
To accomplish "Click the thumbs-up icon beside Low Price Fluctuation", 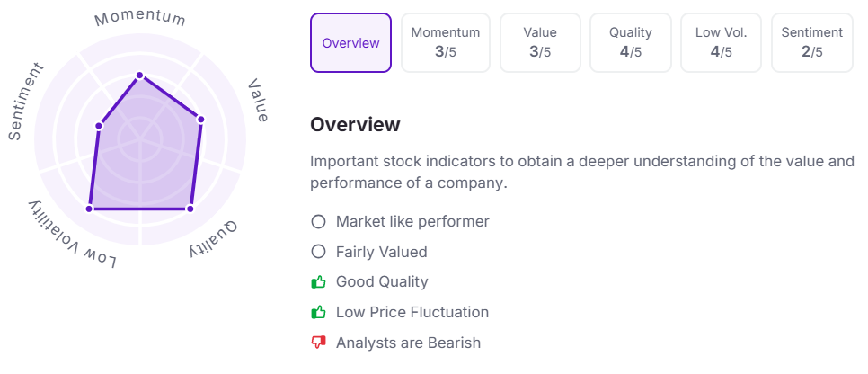I will 318,313.
